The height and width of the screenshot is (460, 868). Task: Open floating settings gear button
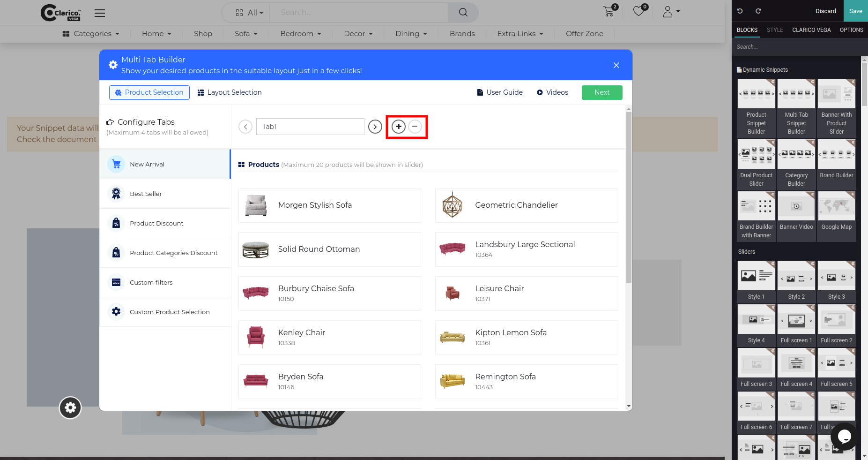(70, 407)
